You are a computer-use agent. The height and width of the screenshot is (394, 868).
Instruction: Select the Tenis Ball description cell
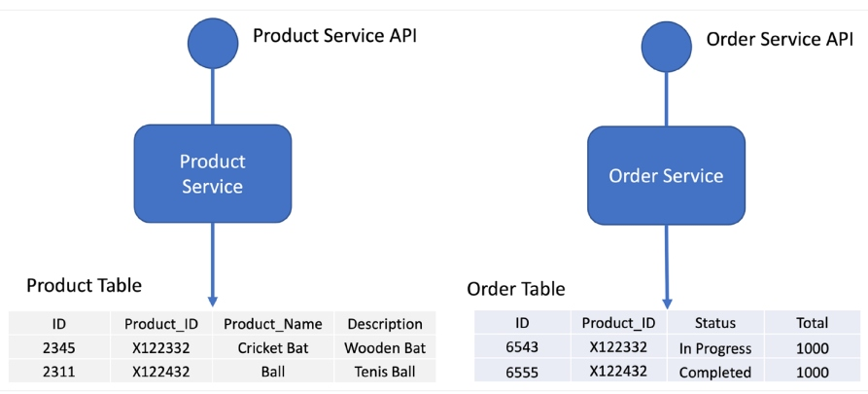click(385, 371)
